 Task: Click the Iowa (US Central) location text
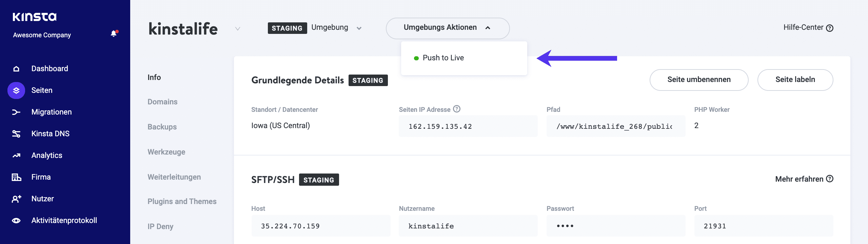click(x=280, y=125)
